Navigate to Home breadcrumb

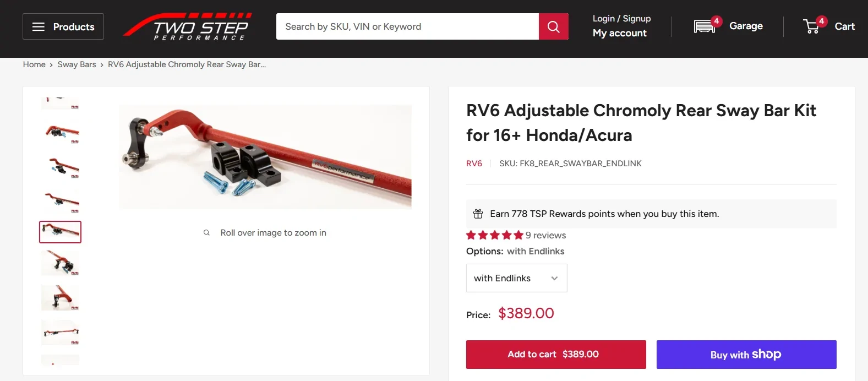(x=34, y=64)
